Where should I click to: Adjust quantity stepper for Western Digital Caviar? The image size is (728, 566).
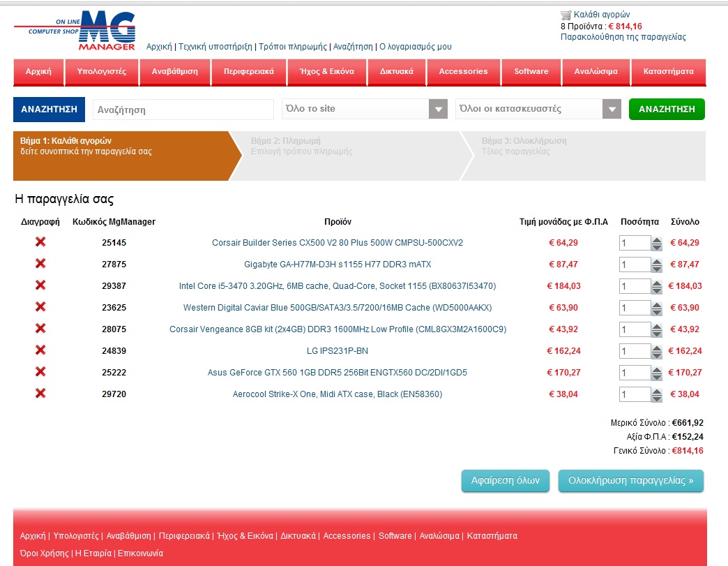(656, 308)
